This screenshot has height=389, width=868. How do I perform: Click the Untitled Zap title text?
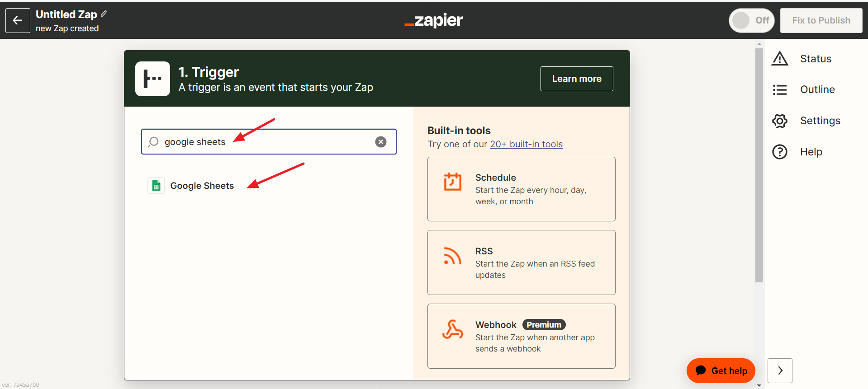click(66, 14)
